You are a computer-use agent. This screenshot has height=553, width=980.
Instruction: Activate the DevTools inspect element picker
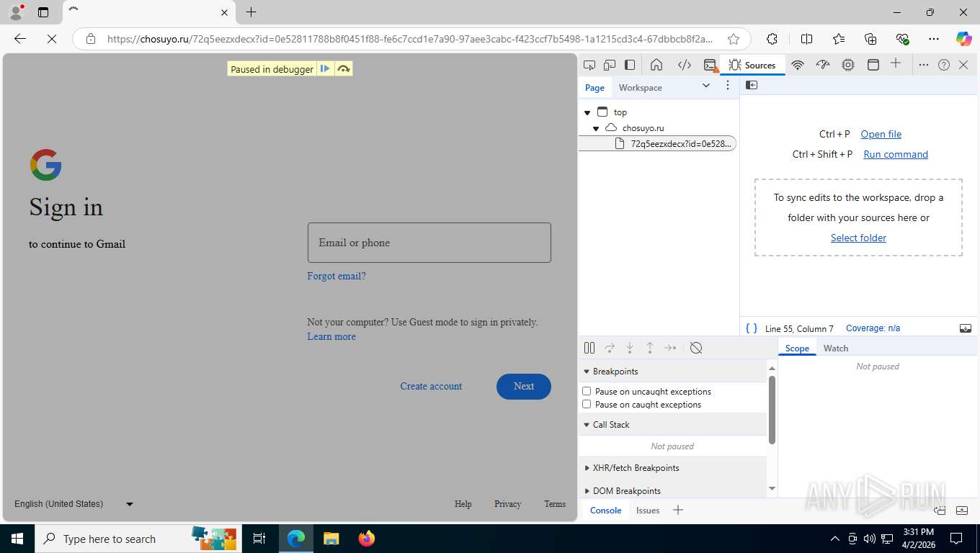(589, 65)
